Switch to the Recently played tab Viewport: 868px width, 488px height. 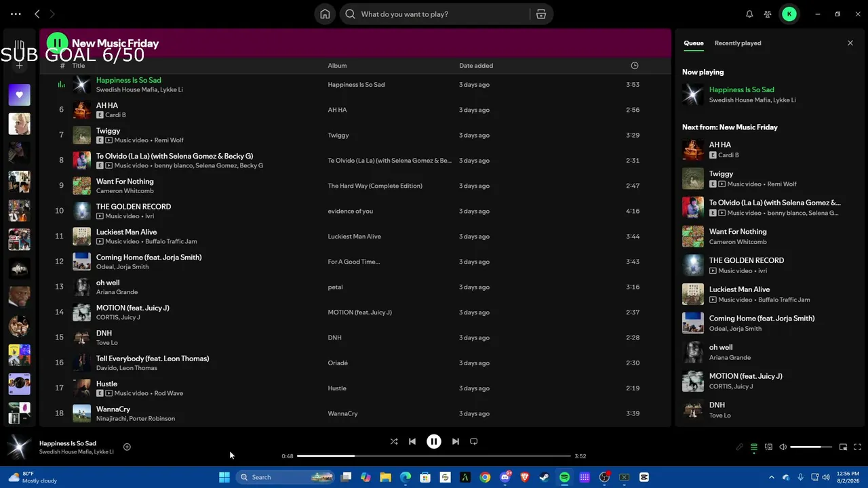[x=738, y=43]
